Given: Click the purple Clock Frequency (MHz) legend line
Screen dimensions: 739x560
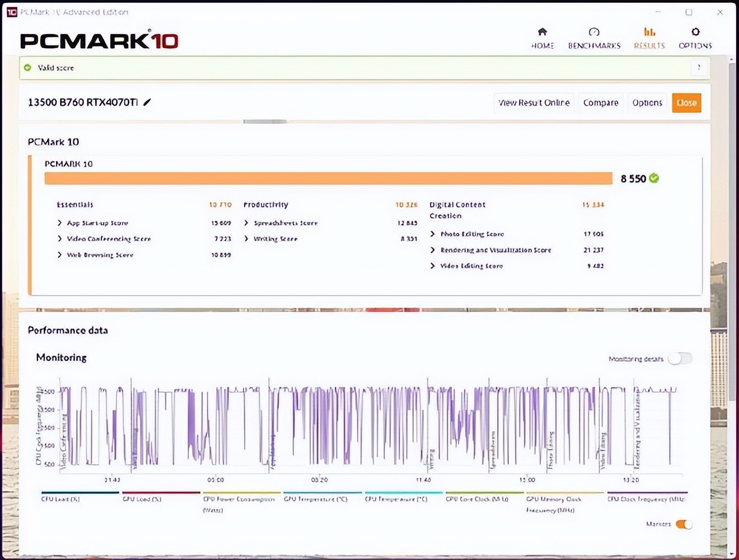Looking at the screenshot, I should click(x=647, y=493).
